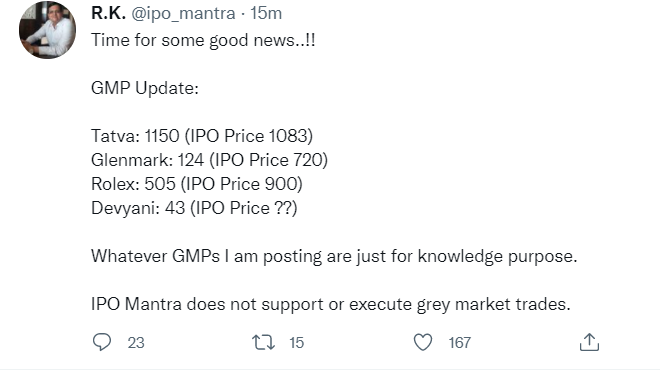Screen dimensions: 660x377
Task: Click the 'Time for some good news' line
Action: click(x=203, y=41)
